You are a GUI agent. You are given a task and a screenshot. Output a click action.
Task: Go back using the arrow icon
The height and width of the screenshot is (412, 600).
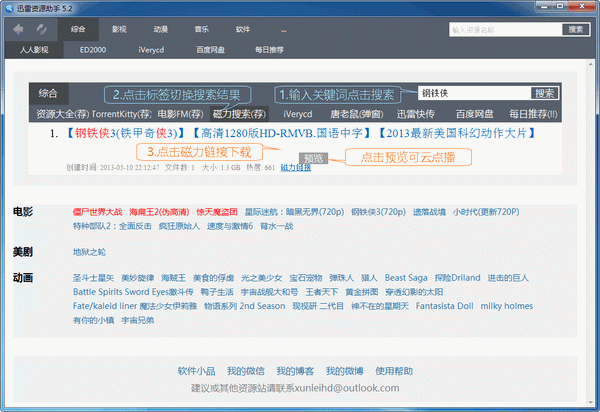coord(18,29)
